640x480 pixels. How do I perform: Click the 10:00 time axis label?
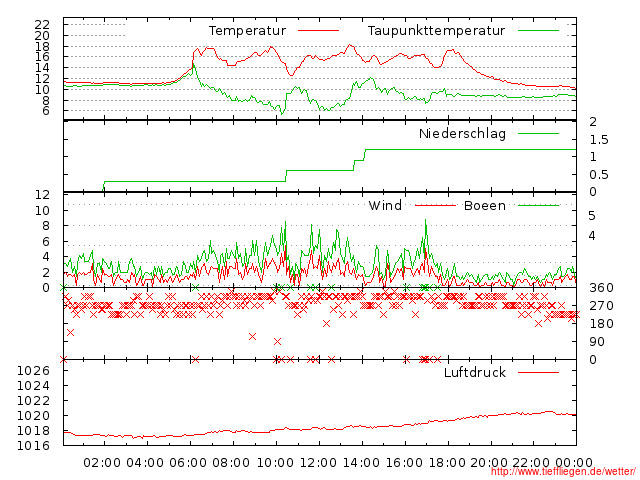pyautogui.click(x=275, y=463)
